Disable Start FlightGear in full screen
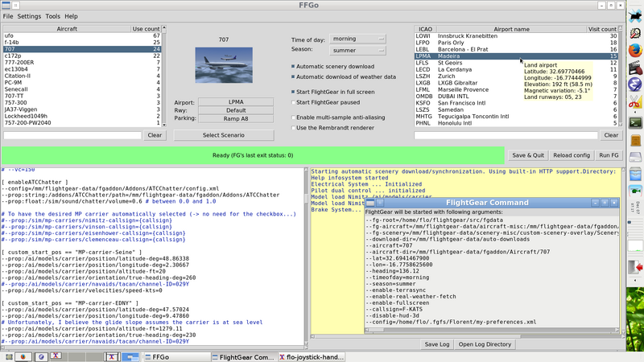 click(293, 92)
